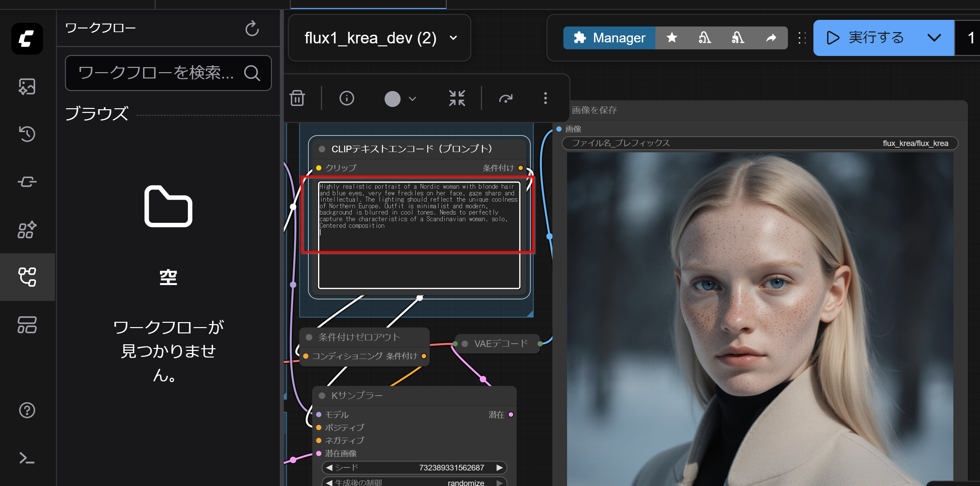
Task: Click the Manager button
Action: coord(609,38)
